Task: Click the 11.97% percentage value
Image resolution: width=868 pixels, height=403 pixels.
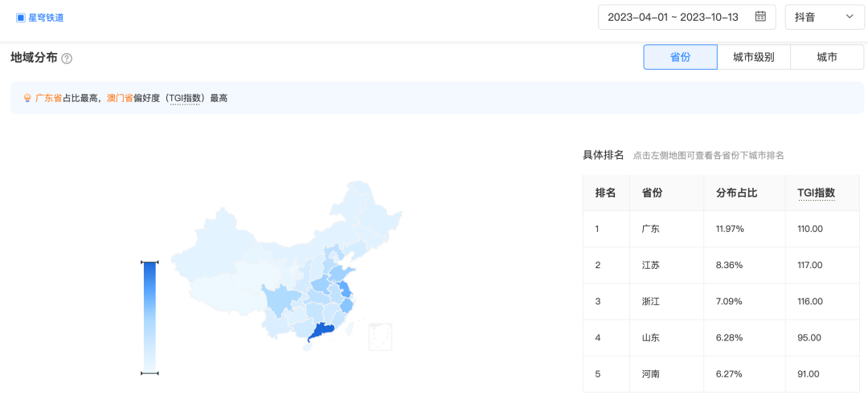Action: (730, 229)
